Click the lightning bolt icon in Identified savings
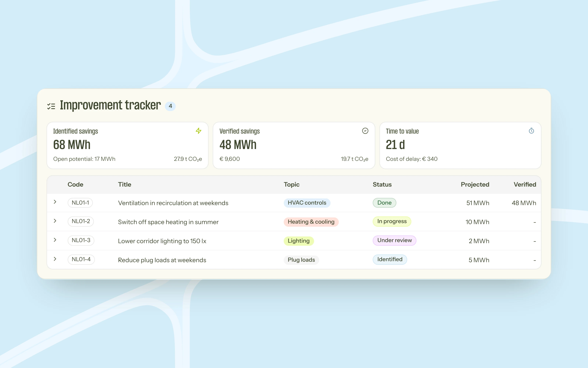This screenshot has width=588, height=368. (198, 131)
